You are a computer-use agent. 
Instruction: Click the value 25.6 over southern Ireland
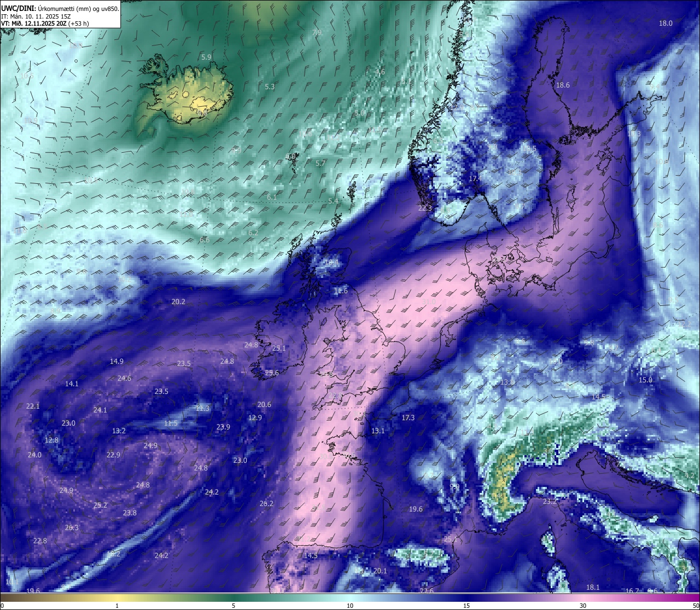(272, 373)
